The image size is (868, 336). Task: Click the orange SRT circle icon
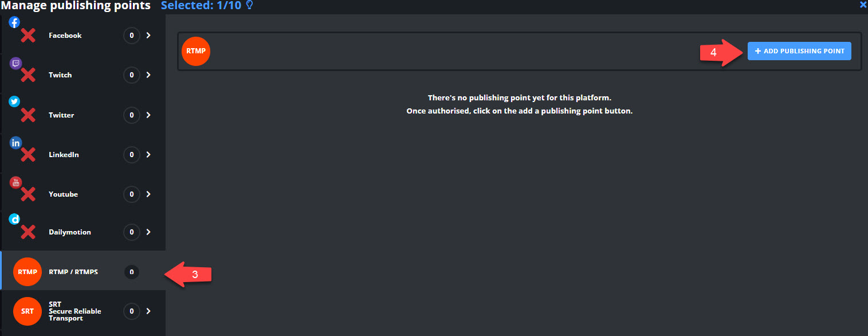28,311
